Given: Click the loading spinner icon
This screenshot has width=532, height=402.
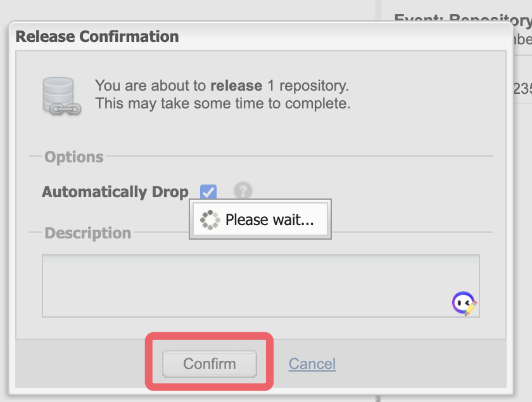Looking at the screenshot, I should [x=209, y=220].
